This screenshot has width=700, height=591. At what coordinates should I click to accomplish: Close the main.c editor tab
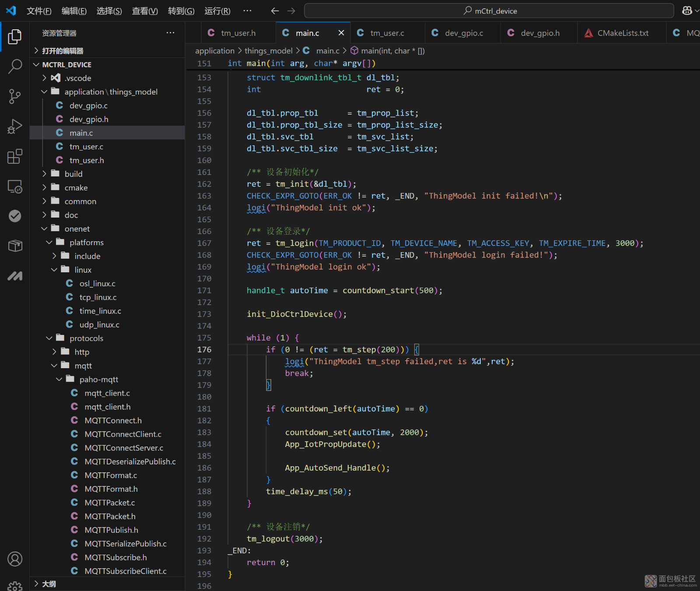click(x=341, y=33)
